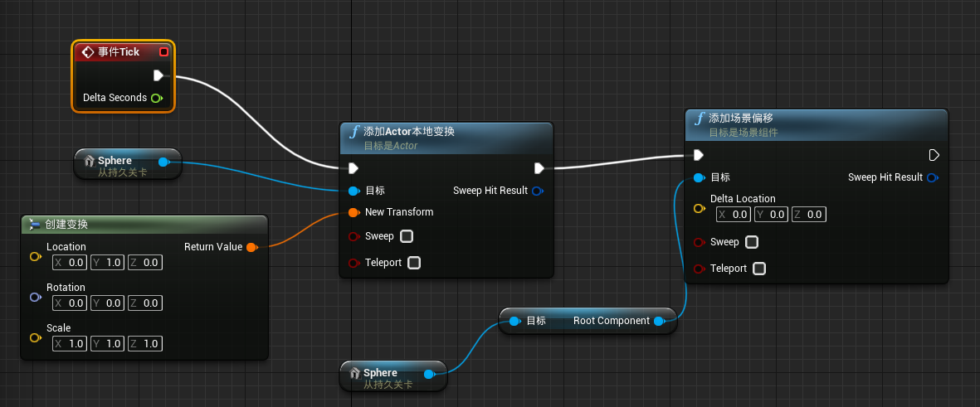Click the 目标 input pin on 添加场景偏移

700,177
